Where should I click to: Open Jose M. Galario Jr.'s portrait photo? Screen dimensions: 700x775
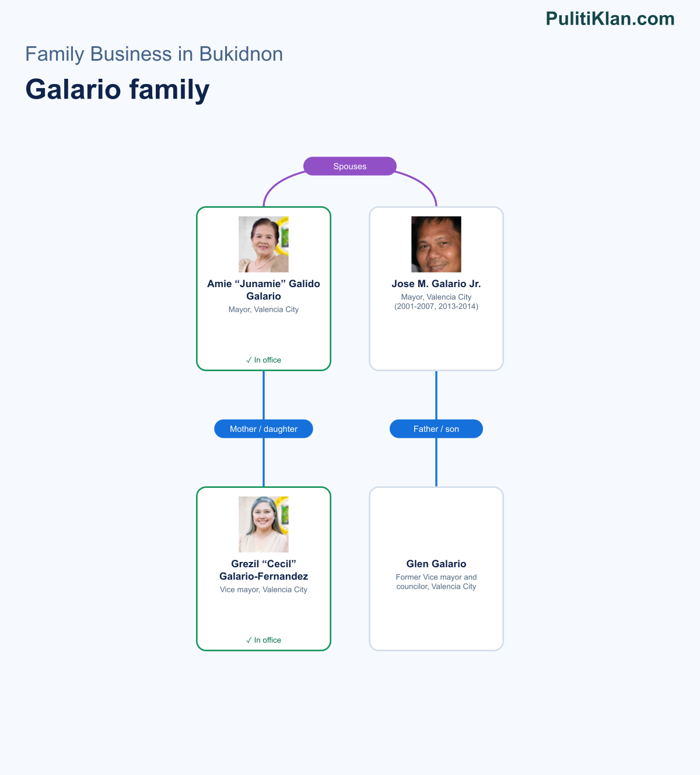[436, 245]
